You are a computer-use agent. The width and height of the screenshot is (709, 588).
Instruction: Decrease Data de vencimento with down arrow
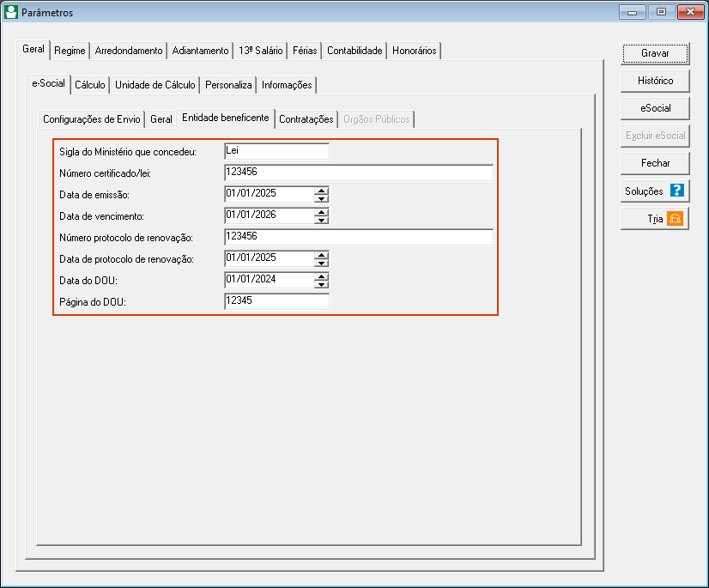pos(321,220)
